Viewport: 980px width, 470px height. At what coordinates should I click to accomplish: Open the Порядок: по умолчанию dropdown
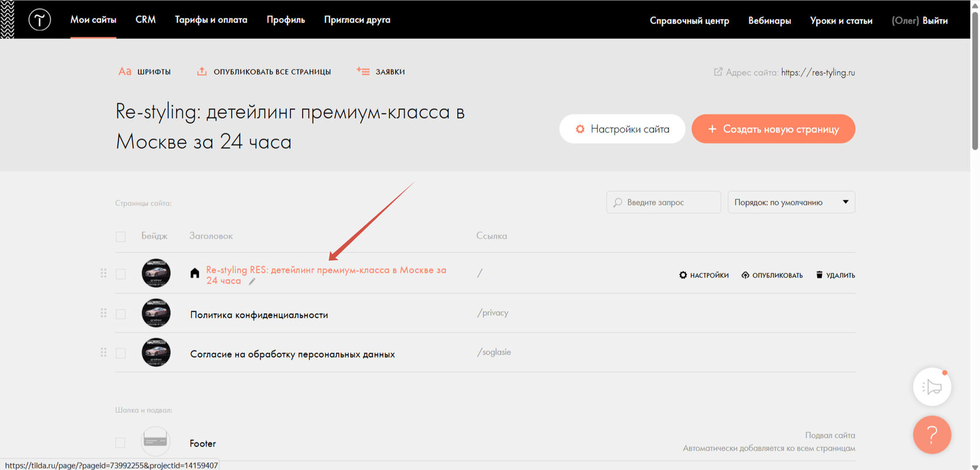click(792, 202)
